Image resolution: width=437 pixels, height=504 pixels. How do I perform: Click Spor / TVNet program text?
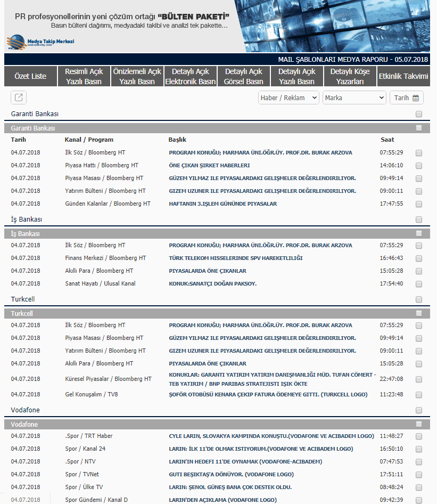(x=82, y=474)
